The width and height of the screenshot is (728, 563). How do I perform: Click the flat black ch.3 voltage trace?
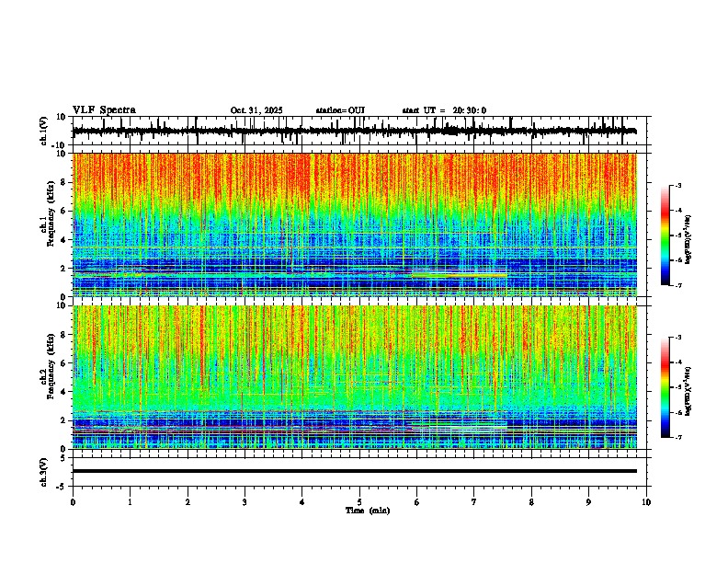coord(354,471)
